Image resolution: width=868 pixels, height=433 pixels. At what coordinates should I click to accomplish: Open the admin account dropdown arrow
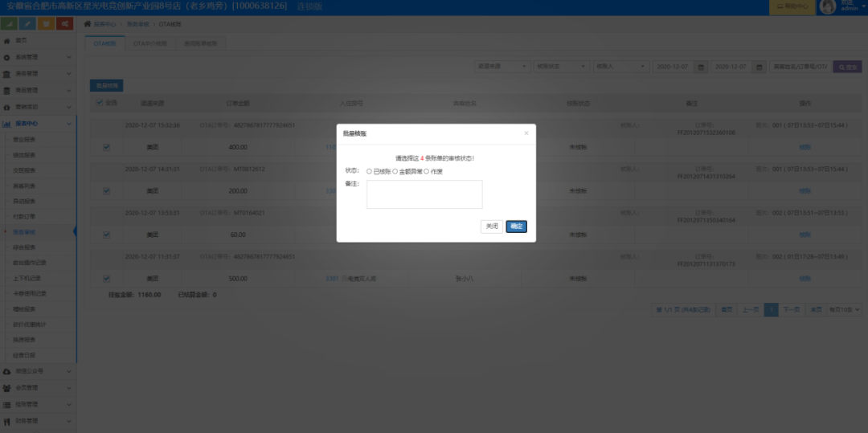click(x=865, y=7)
